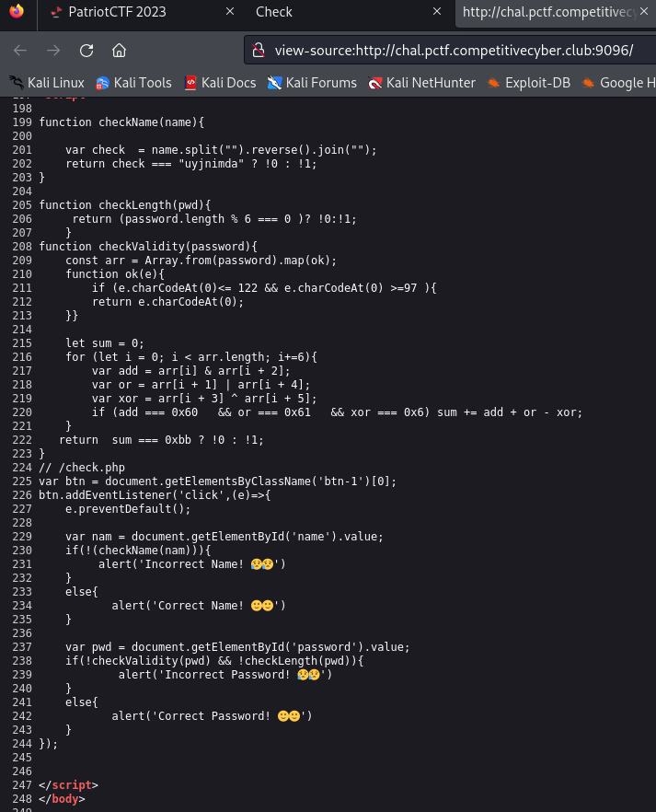Click the '// /check.php' comment line

tap(82, 468)
